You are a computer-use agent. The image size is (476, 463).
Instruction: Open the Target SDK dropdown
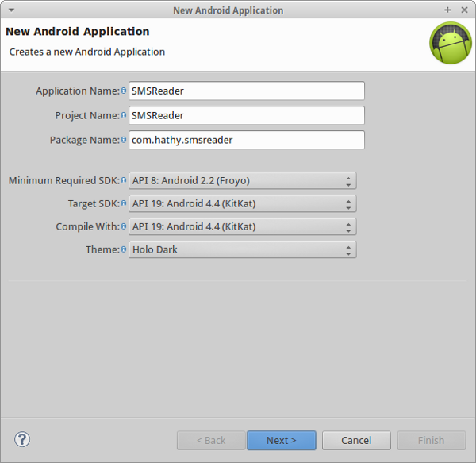point(242,203)
